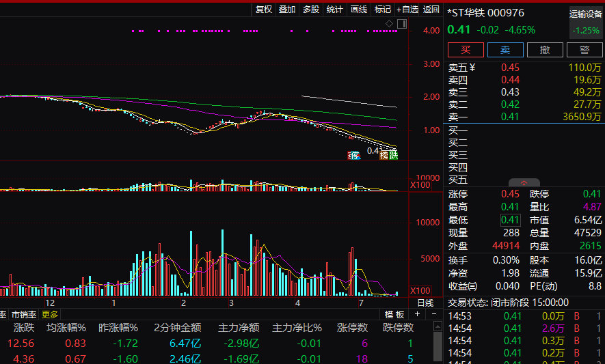This screenshot has width=605, height=364.
Task: Click the green 跌 badge on the chart
Action: [x=393, y=156]
